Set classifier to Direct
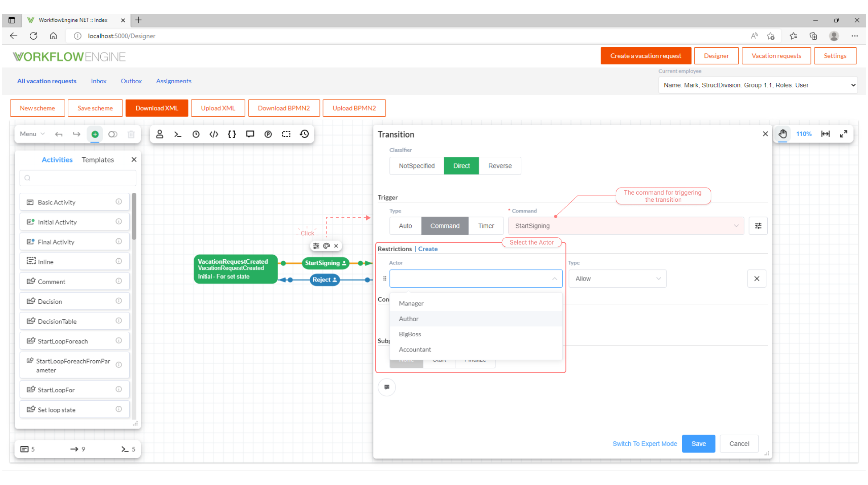Image resolution: width=868 pixels, height=485 pixels. coord(462,166)
